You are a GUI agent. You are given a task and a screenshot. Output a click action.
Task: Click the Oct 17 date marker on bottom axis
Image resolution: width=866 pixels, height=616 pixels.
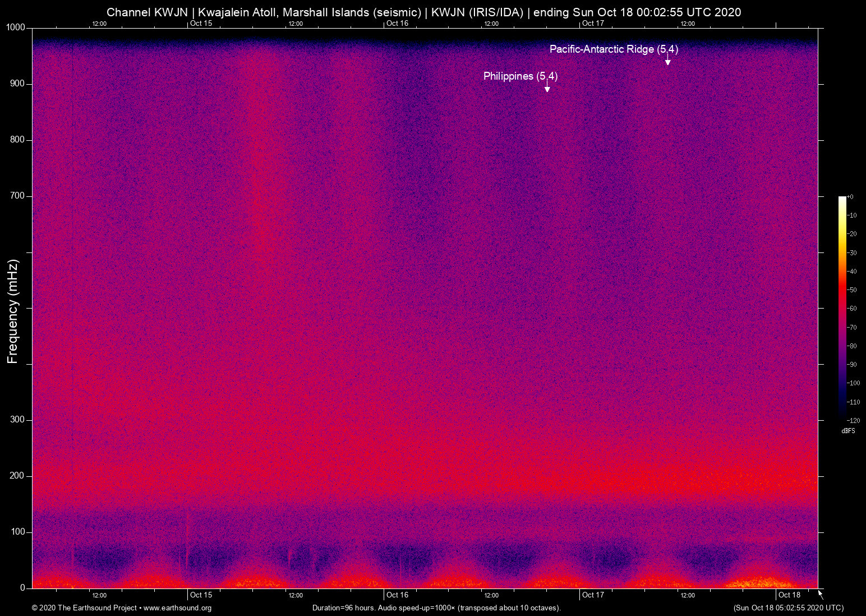593,594
